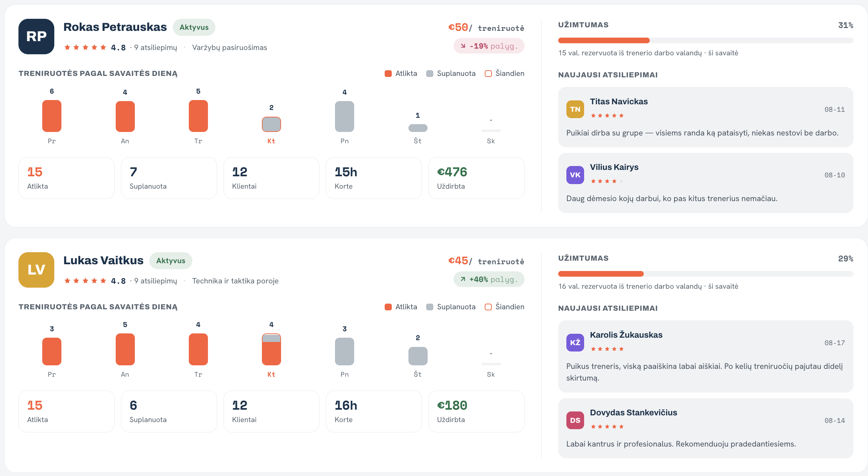
Task: Click Aktyvus badge next to Lukas Vaitkus
Action: tap(171, 261)
